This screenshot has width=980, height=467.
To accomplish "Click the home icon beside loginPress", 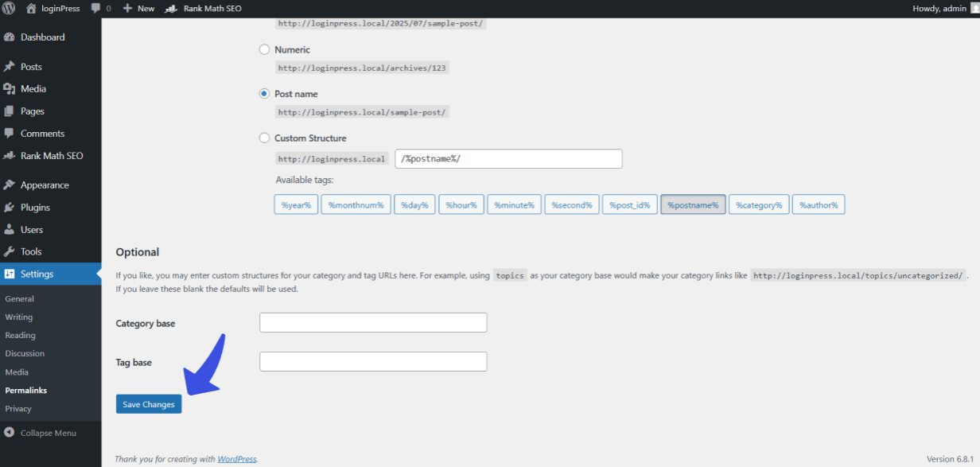I will (x=31, y=8).
